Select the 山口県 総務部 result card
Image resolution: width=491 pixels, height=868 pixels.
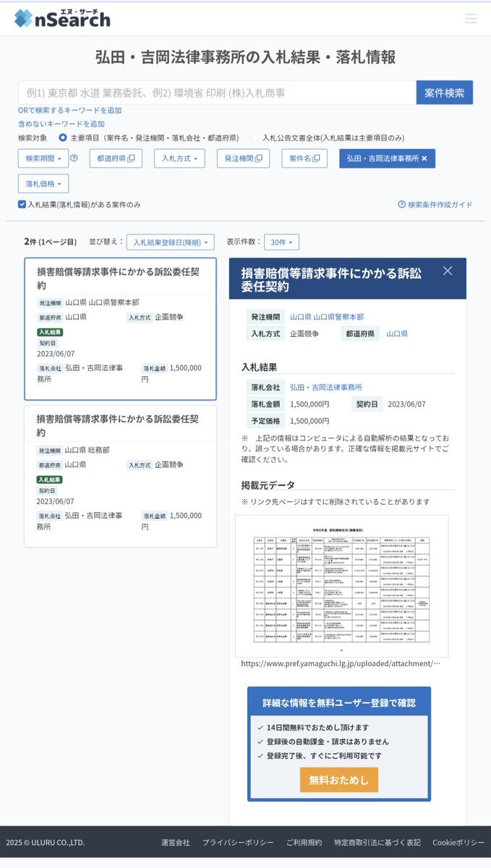point(120,476)
